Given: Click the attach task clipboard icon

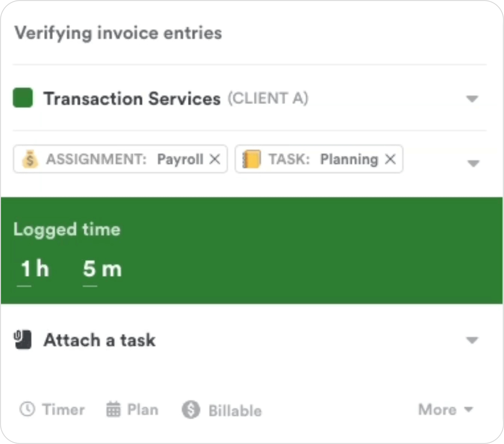Looking at the screenshot, I should [23, 340].
